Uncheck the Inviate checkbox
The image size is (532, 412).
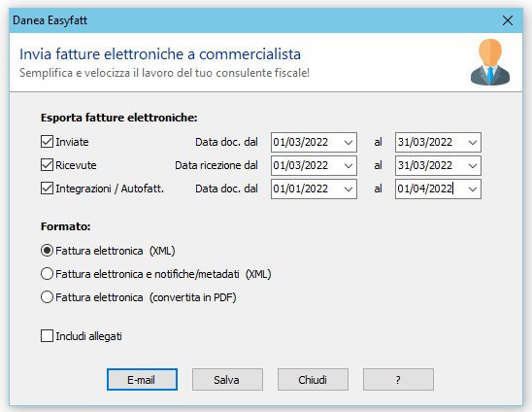click(47, 142)
